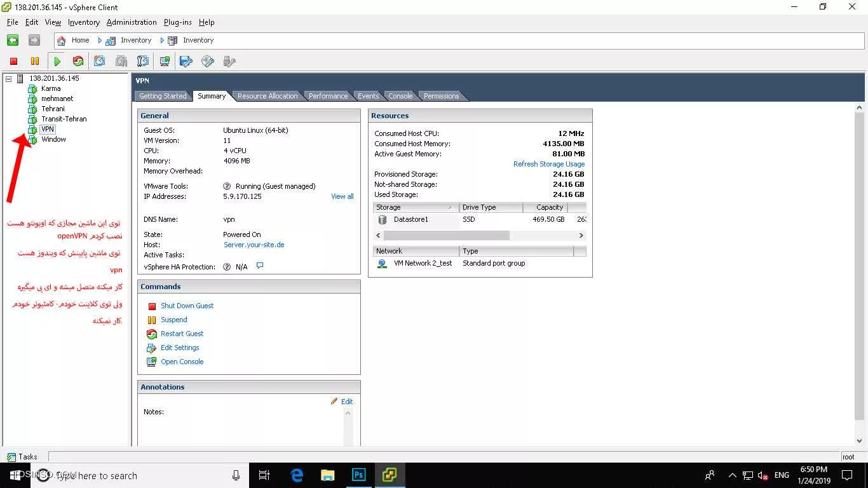Image resolution: width=868 pixels, height=488 pixels.
Task: Switch to the Performance tab
Action: (329, 96)
